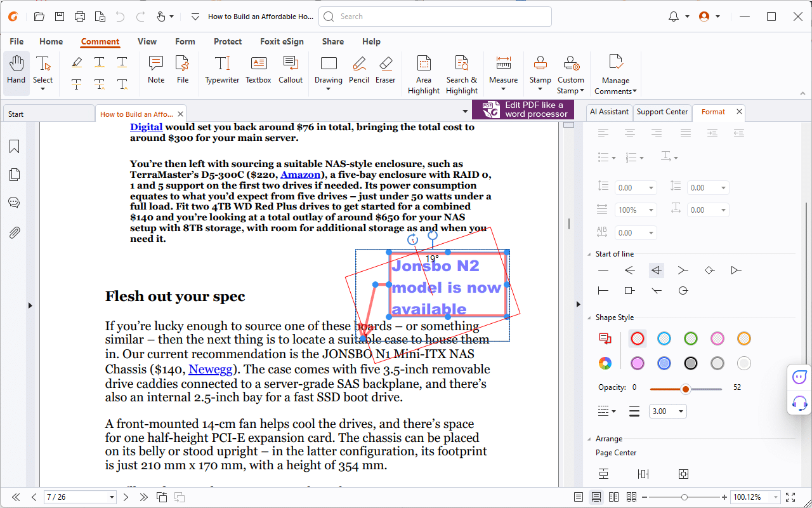Activate the Area Highlight tool
Viewport: 812px width, 508px height.
tap(423, 70)
